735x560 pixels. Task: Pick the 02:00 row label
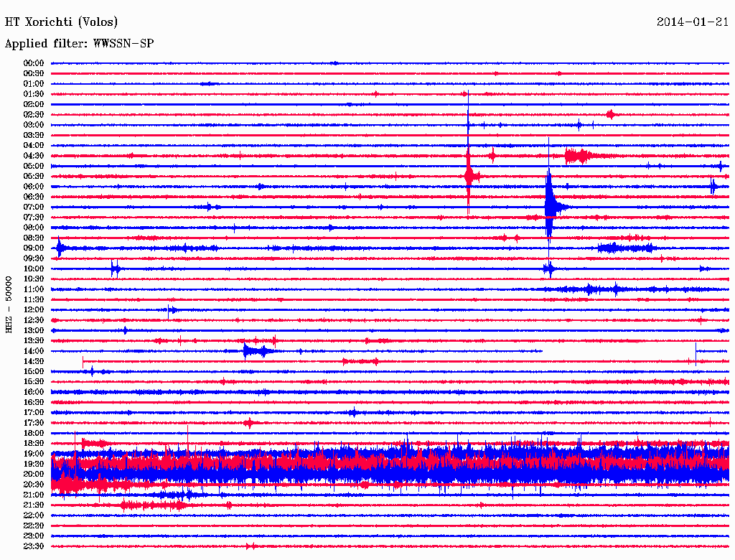[x=34, y=104]
